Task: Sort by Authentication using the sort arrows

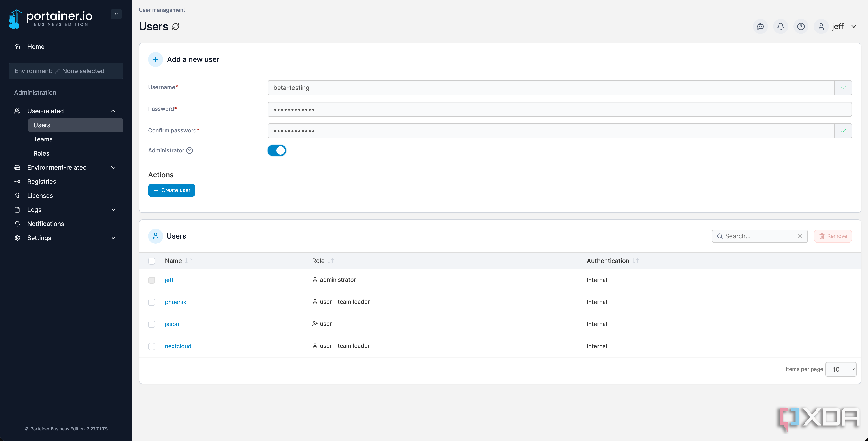Action: pyautogui.click(x=635, y=261)
